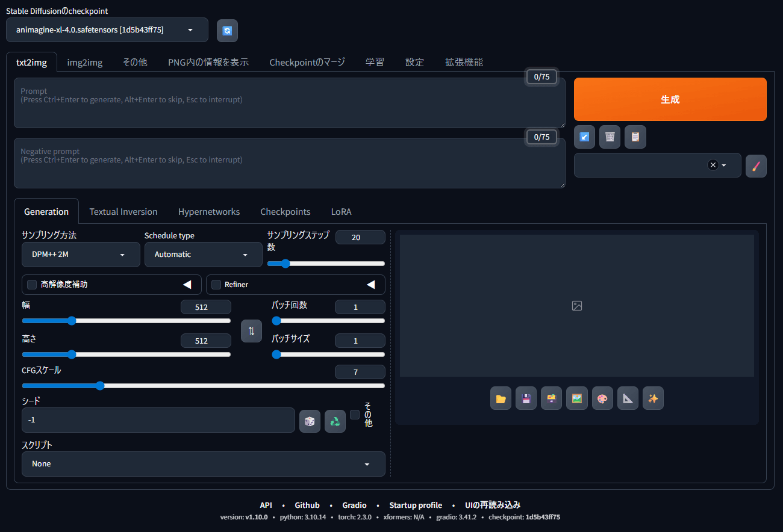Switch to the img2img tab
This screenshot has width=783, height=532.
tap(85, 62)
